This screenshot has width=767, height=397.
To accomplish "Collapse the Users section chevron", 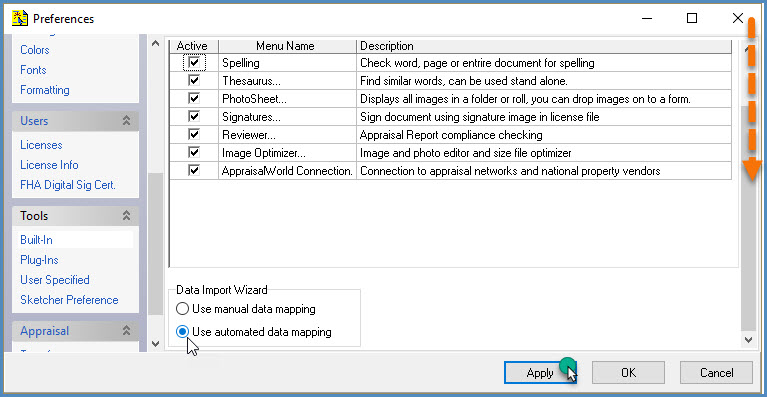I will coord(126,121).
